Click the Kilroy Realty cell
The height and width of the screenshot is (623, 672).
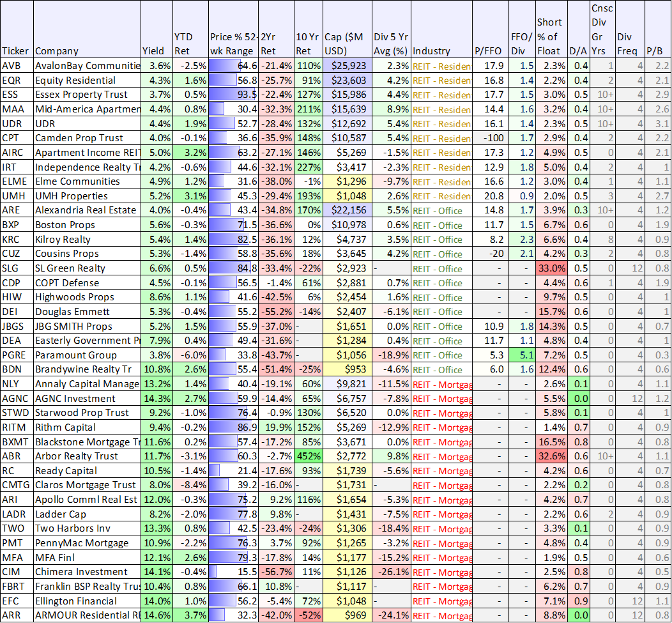click(x=87, y=239)
